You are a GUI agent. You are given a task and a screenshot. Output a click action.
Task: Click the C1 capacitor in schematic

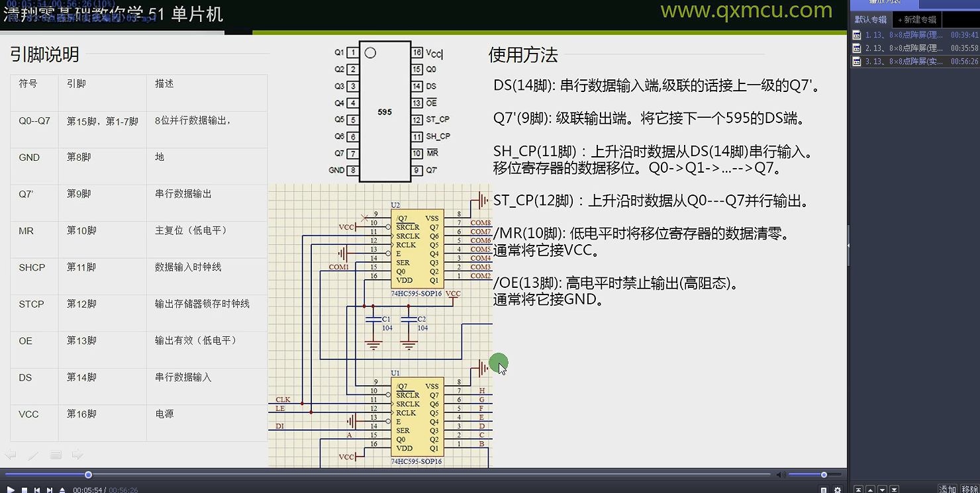(374, 320)
